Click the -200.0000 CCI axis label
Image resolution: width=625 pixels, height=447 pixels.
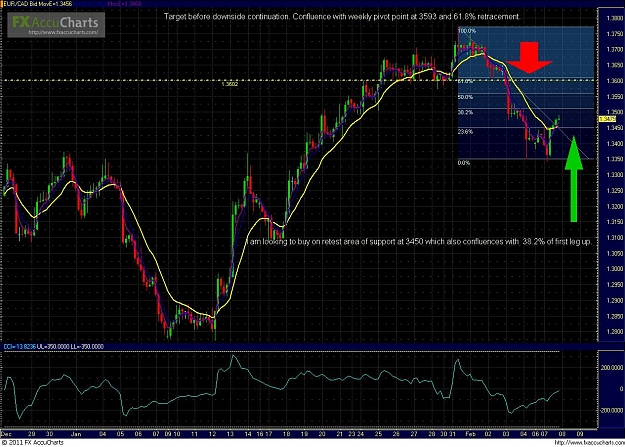[x=611, y=410]
